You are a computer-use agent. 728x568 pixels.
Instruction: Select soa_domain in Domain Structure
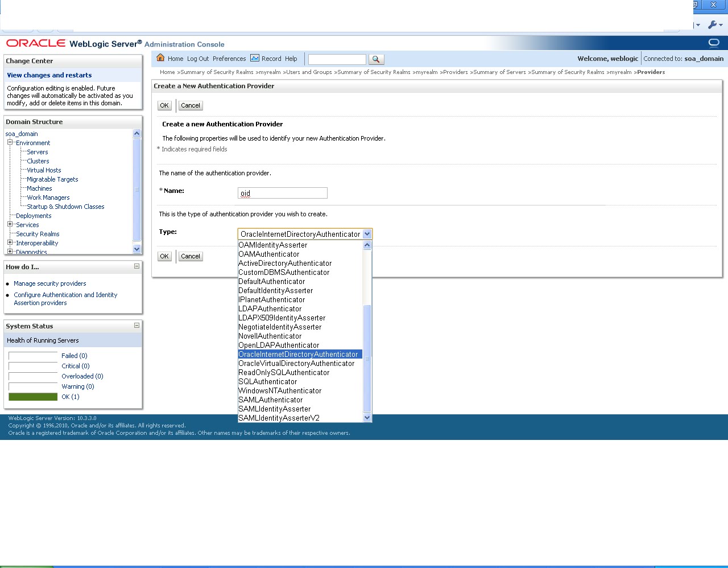coord(22,134)
